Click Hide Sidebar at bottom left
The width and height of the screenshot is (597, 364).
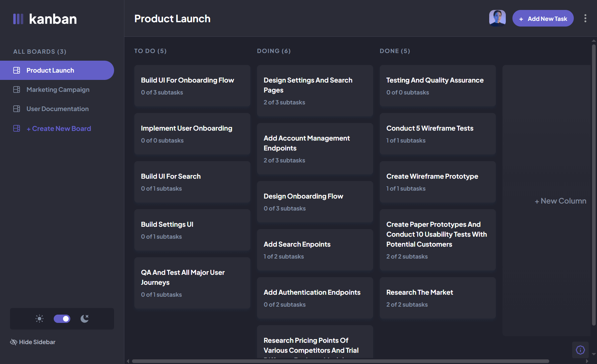point(37,342)
